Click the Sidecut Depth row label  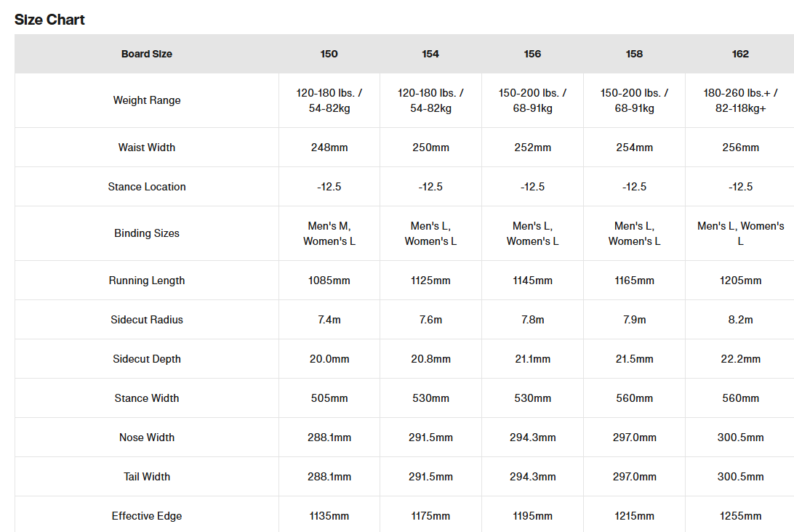[147, 359]
